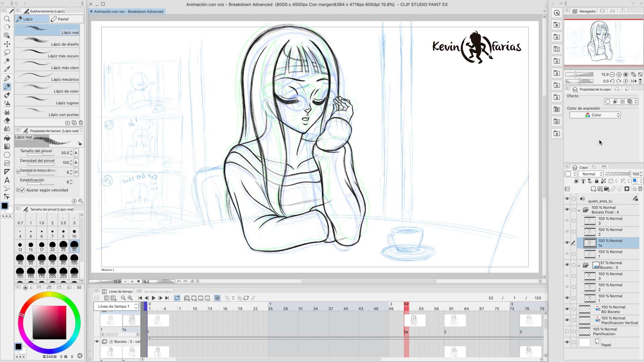Select the Fill bucket tool

click(x=7, y=138)
